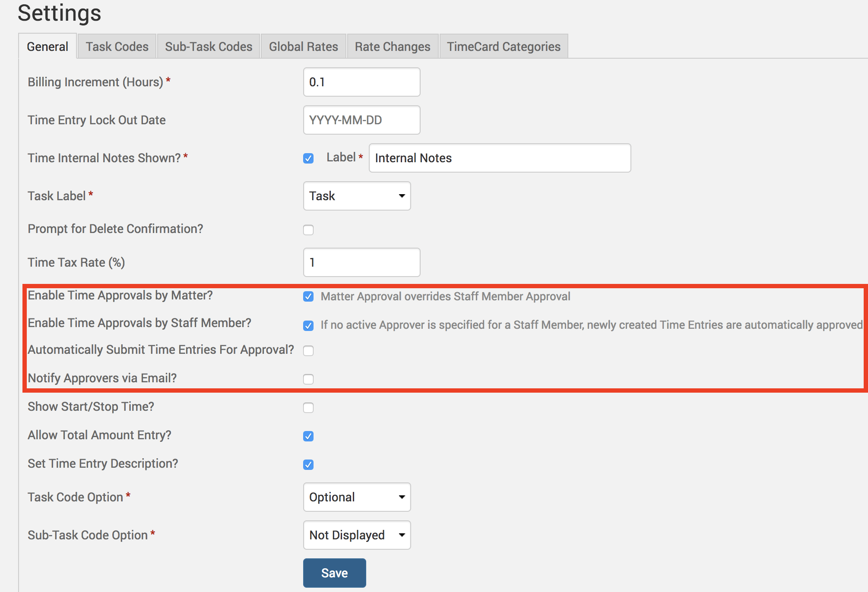Open the Task Label dropdown

(x=357, y=196)
